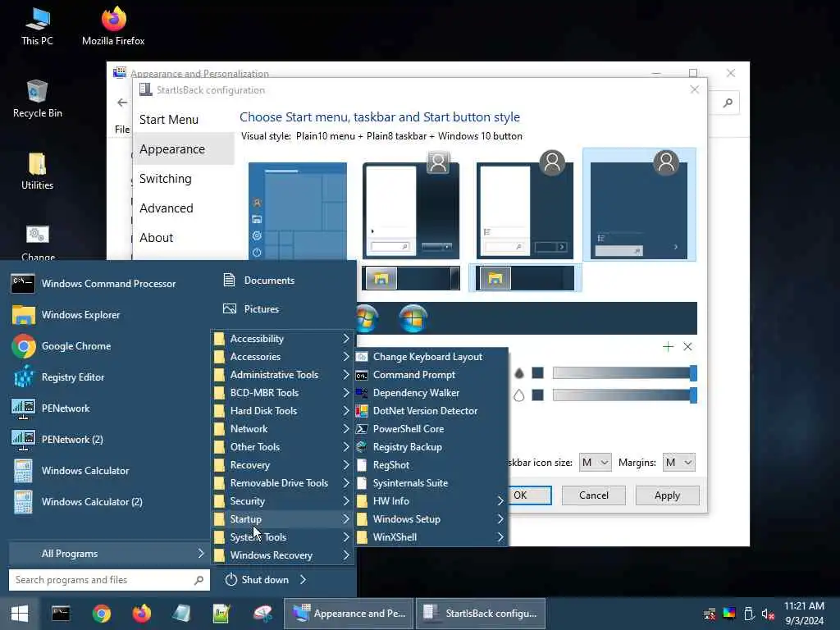Select the Windows 10 tile start menu style
Image resolution: width=840 pixels, height=630 pixels.
297,211
